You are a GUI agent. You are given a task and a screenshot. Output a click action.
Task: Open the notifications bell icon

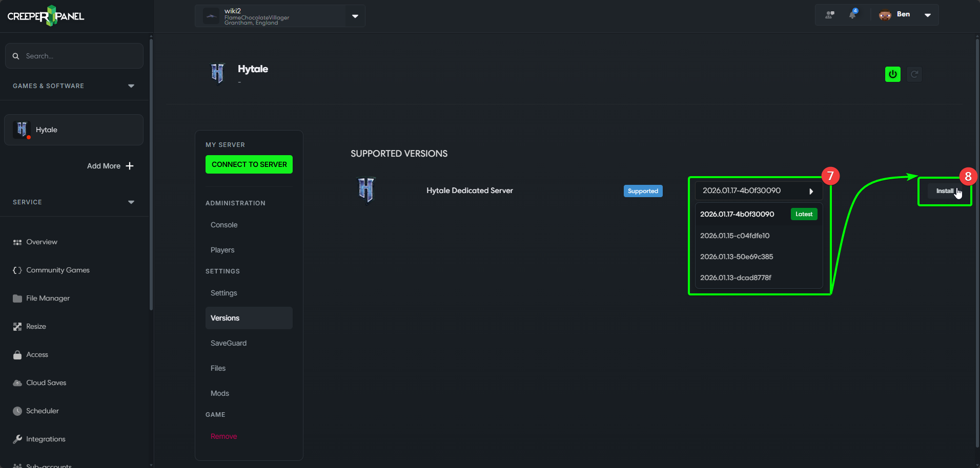(852, 14)
